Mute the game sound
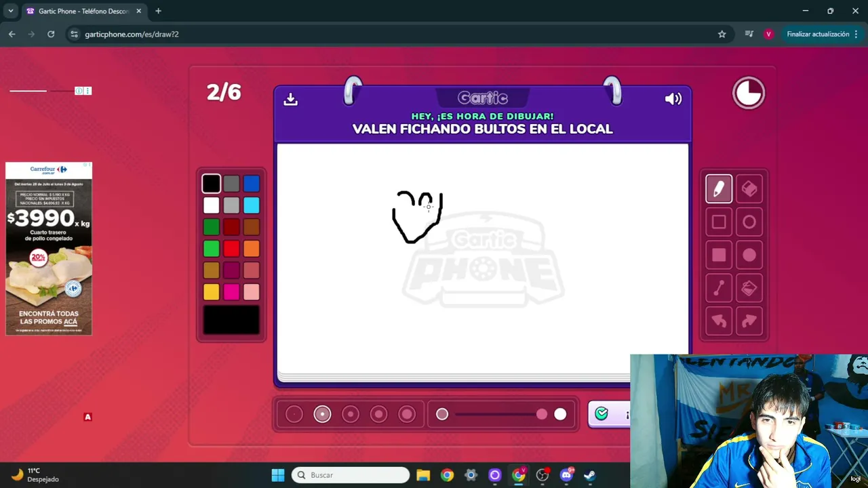The width and height of the screenshot is (868, 488). pos(673,99)
